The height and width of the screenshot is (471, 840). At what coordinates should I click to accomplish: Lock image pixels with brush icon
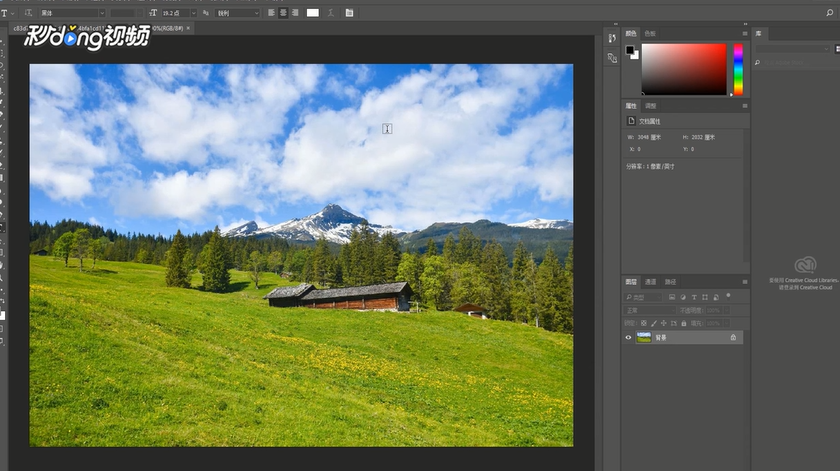[654, 323]
